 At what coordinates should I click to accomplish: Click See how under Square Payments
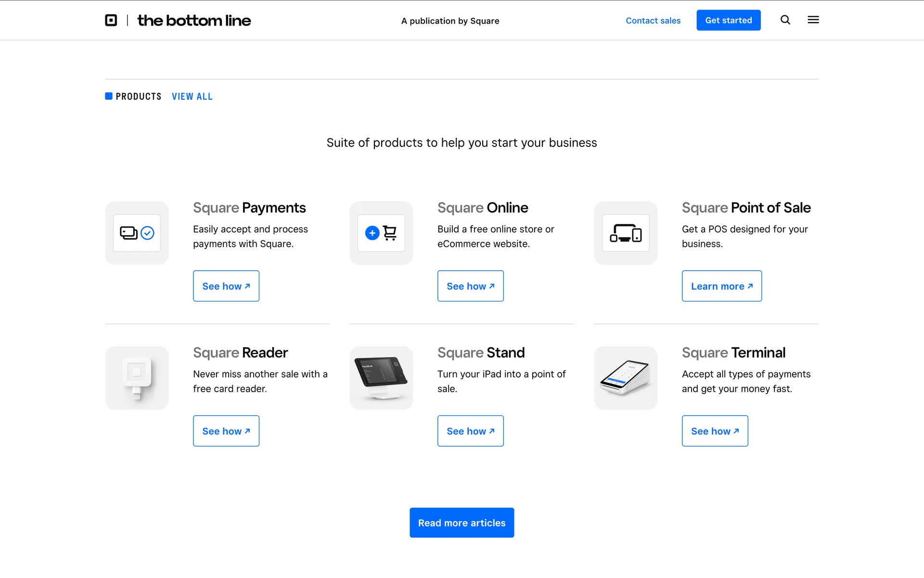coord(226,286)
